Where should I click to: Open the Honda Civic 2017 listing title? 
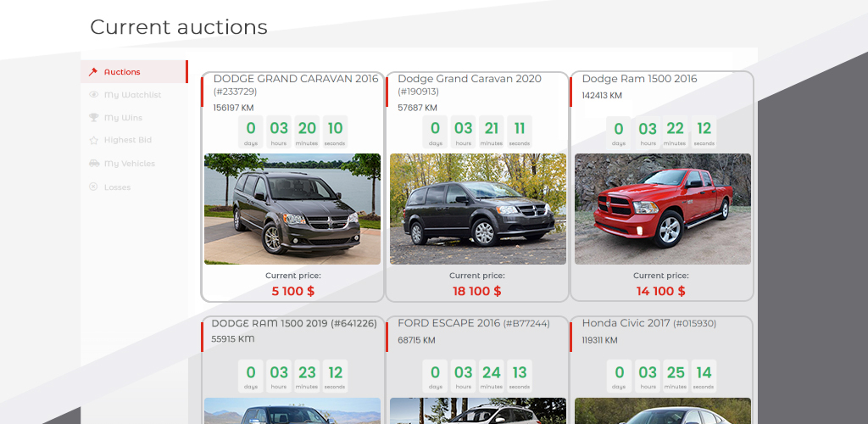648,323
